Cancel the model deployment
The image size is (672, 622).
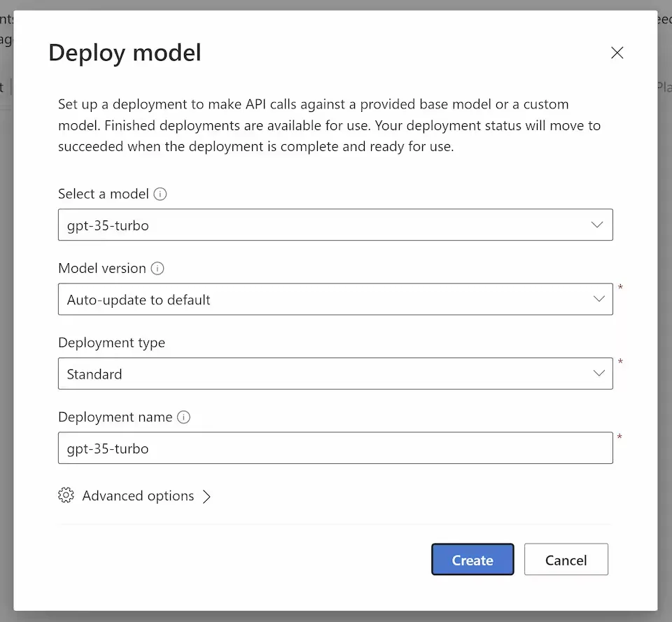(x=566, y=559)
